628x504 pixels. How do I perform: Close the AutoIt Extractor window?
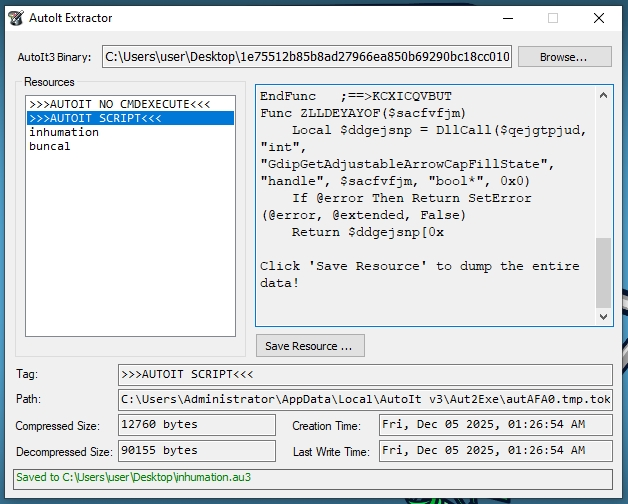[599, 18]
